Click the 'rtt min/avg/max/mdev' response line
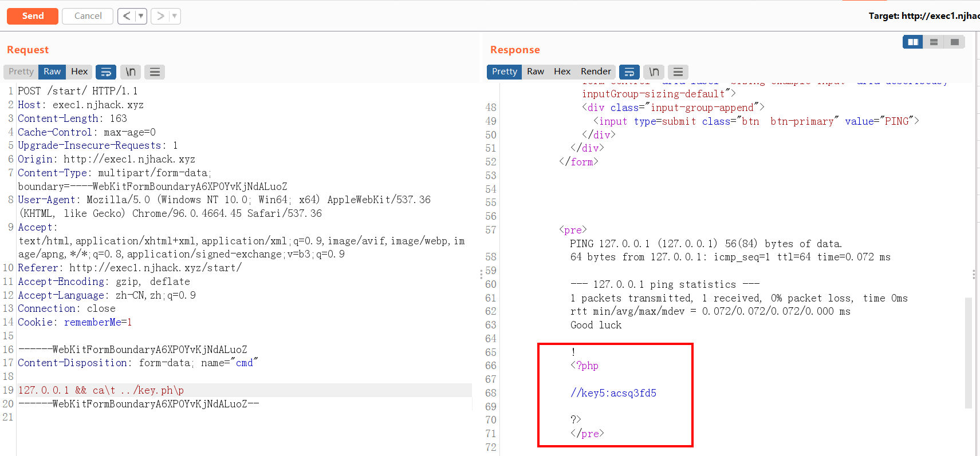 click(710, 311)
